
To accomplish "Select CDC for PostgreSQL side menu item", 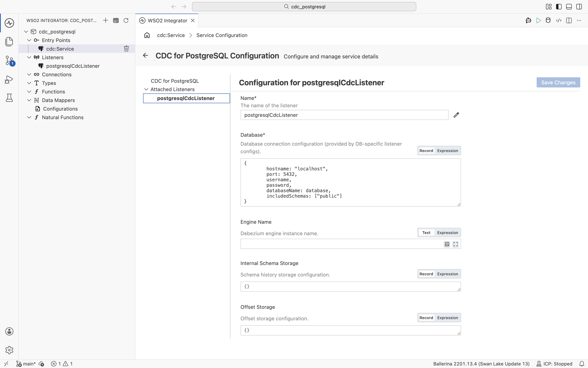I will 175,81.
